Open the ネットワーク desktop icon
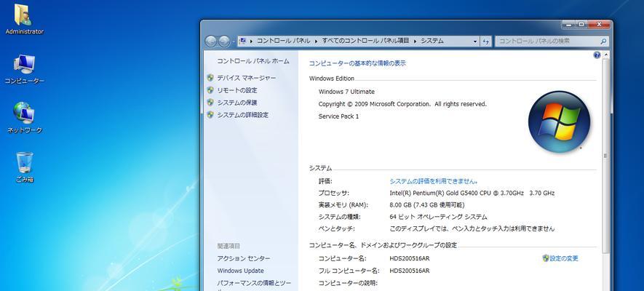Screen dimensions: 644x291 tap(24, 118)
